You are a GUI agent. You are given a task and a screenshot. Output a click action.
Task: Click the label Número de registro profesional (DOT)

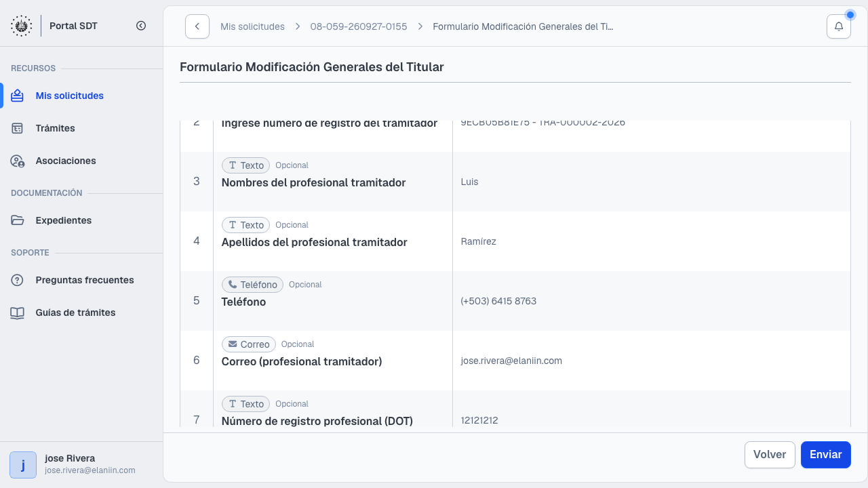click(317, 422)
